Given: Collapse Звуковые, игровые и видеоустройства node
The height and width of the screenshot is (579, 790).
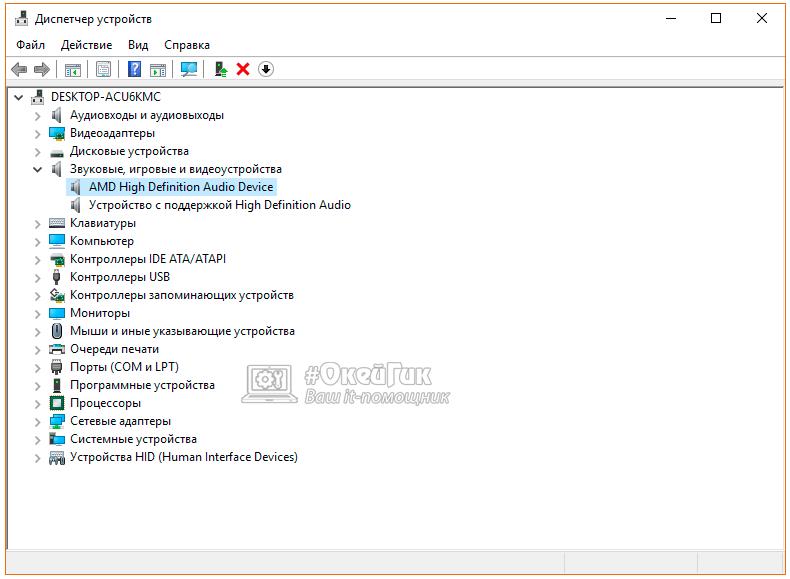Looking at the screenshot, I should [x=38, y=169].
